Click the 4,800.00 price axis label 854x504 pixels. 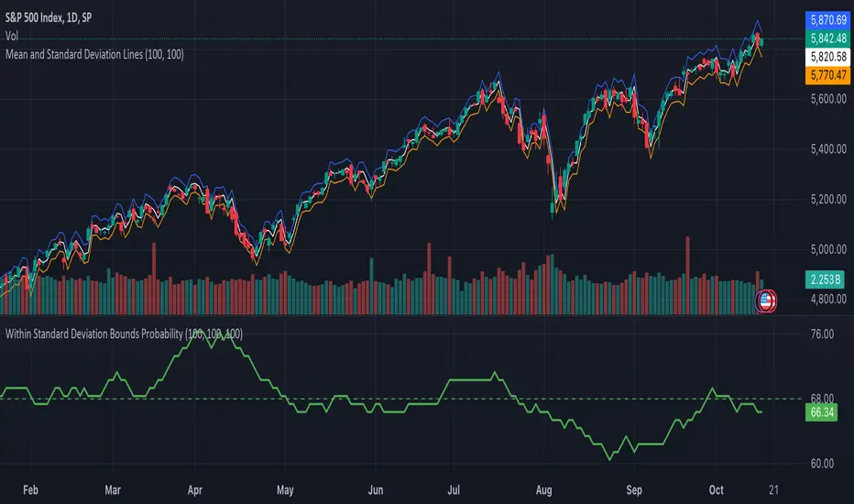[828, 299]
